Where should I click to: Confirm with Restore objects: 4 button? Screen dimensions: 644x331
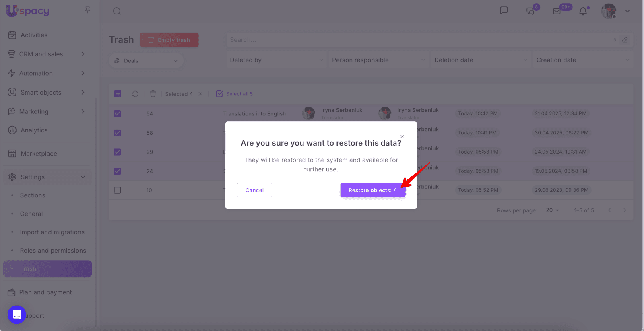tap(372, 190)
